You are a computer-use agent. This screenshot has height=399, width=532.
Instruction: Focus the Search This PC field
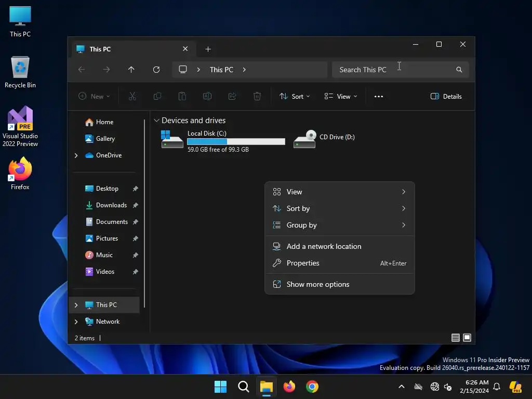pos(401,70)
